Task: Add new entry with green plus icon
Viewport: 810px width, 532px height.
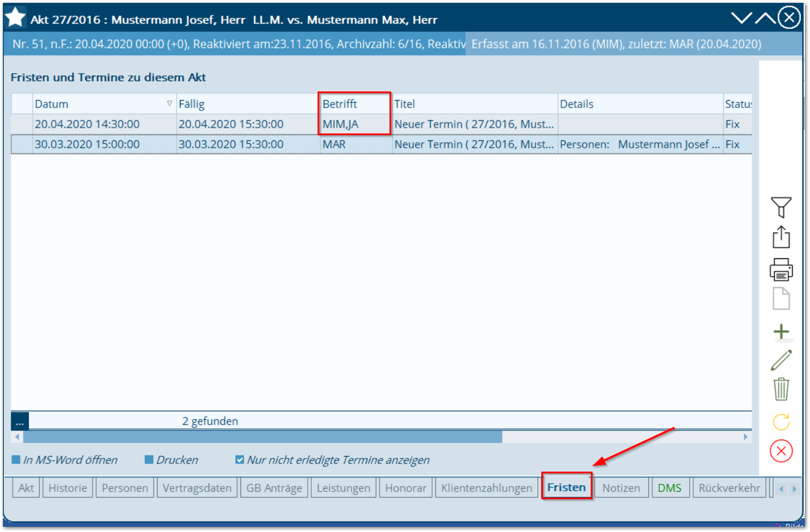Action: 781,331
